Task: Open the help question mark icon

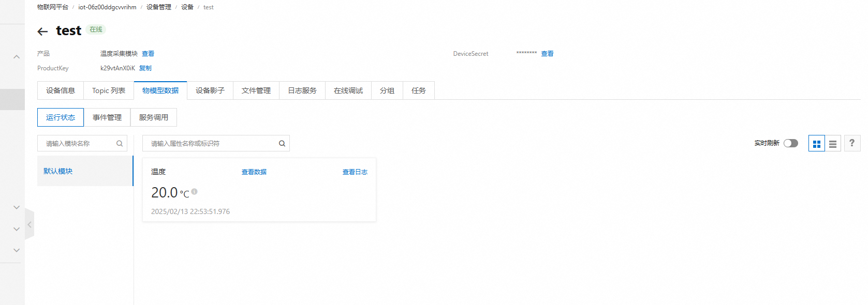Action: 851,143
